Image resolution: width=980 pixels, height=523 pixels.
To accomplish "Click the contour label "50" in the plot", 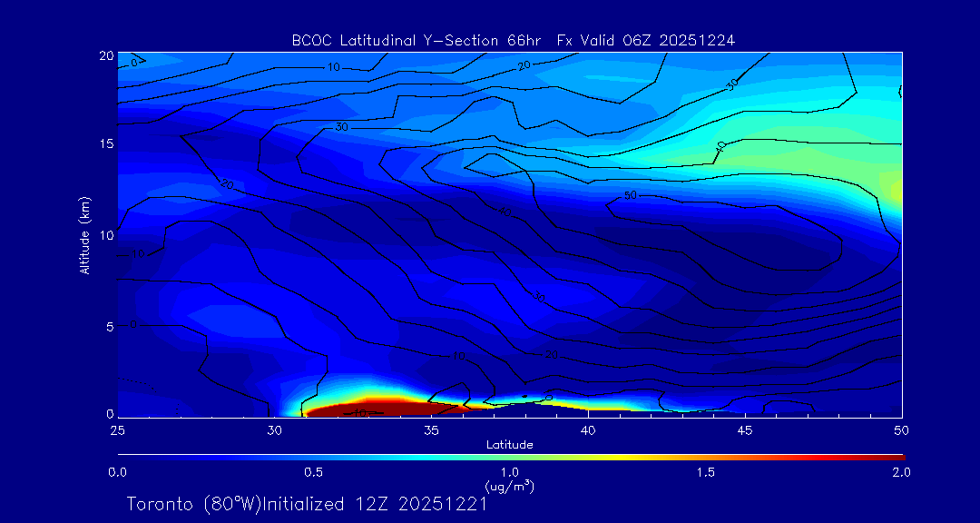I will pyautogui.click(x=630, y=196).
